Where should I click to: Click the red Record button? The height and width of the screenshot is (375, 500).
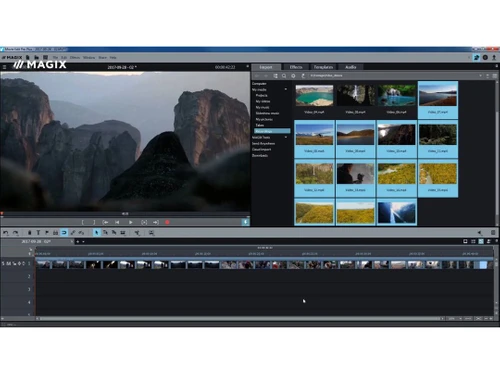pyautogui.click(x=167, y=222)
